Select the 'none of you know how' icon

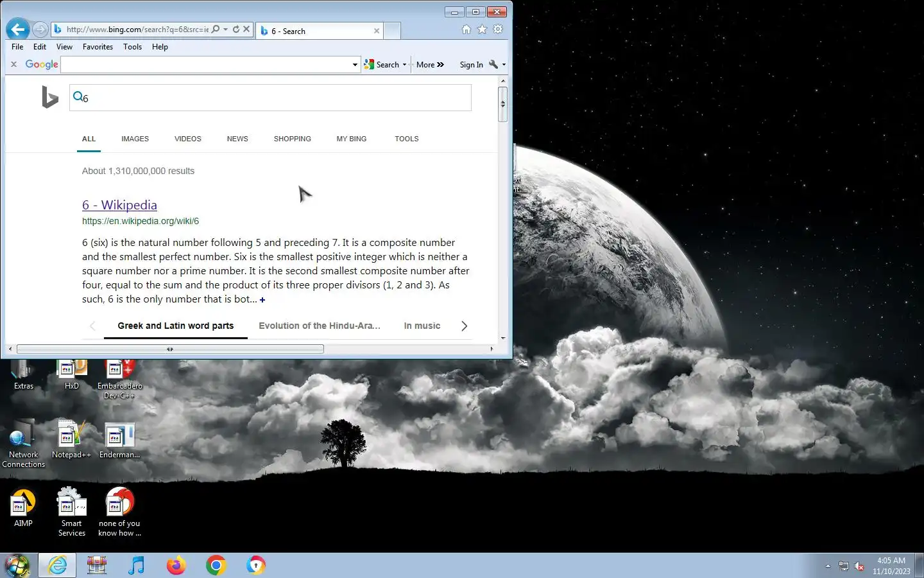120,512
